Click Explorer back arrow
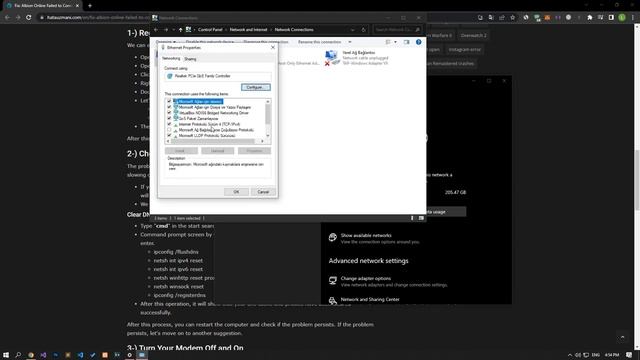This screenshot has width=640, height=360. (156, 30)
